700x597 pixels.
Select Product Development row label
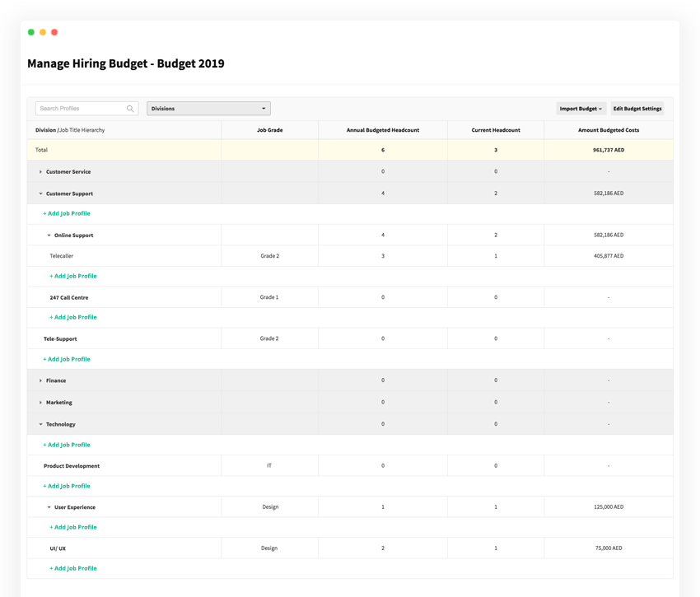72,466
